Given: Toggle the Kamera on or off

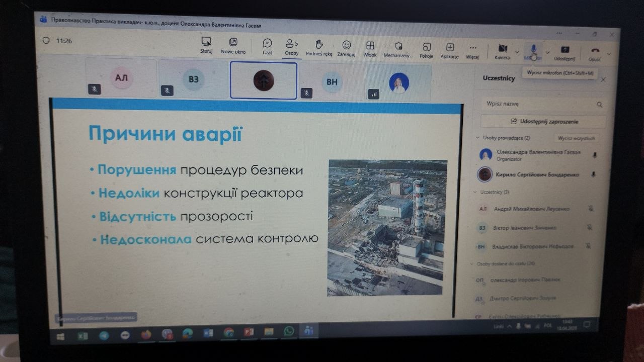Looking at the screenshot, I should (x=502, y=49).
